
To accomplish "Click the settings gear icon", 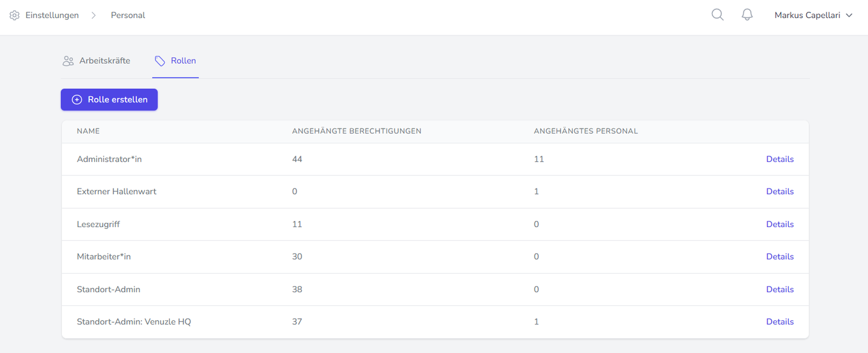I will pos(14,16).
